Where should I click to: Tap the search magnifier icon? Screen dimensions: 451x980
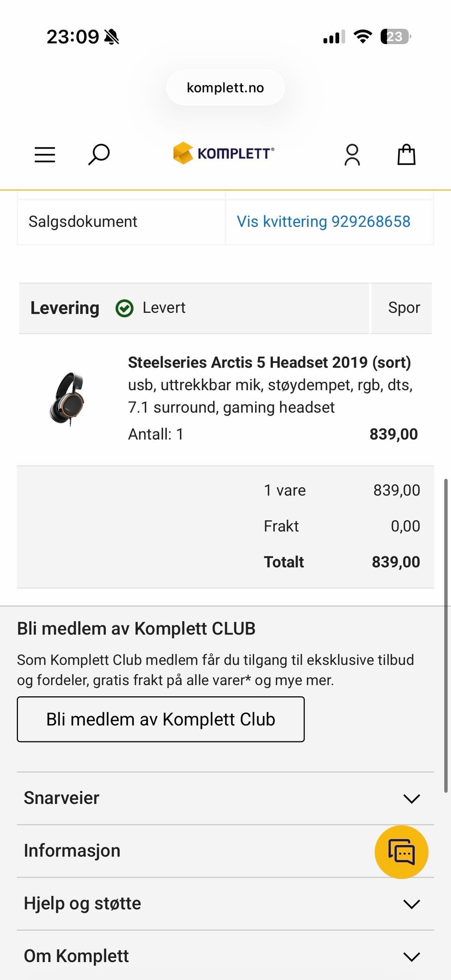[x=99, y=154]
